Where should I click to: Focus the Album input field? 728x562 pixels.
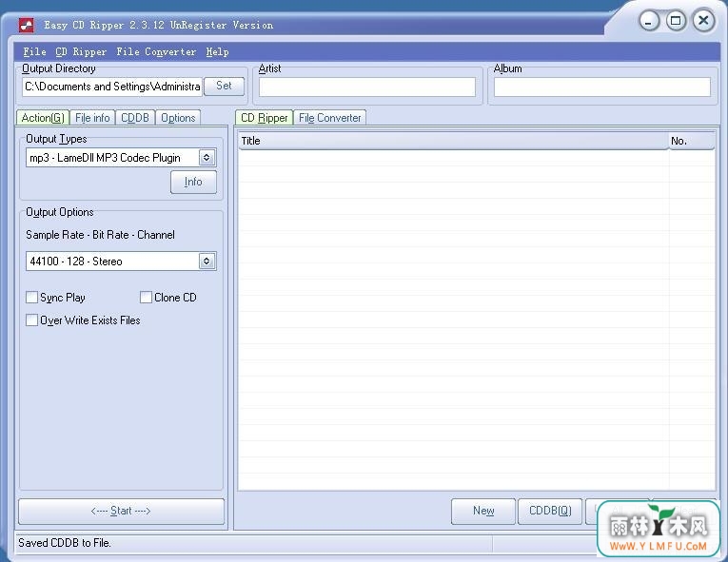[x=601, y=87]
